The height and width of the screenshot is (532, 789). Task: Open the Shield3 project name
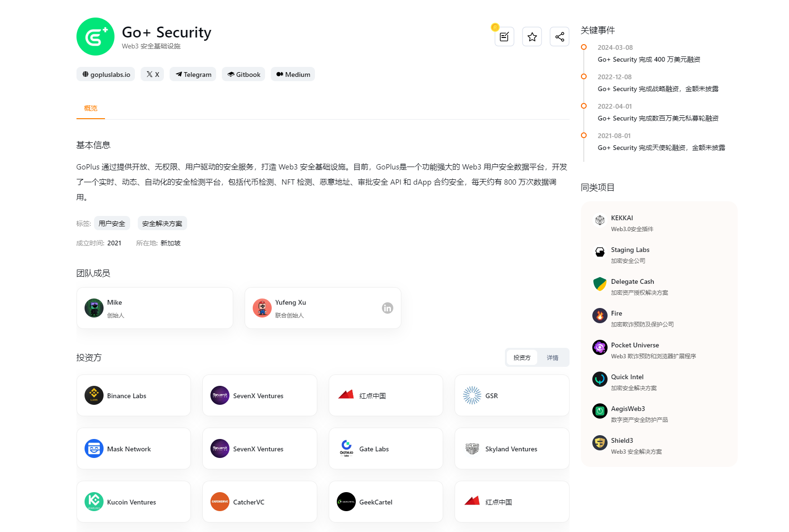tap(622, 440)
